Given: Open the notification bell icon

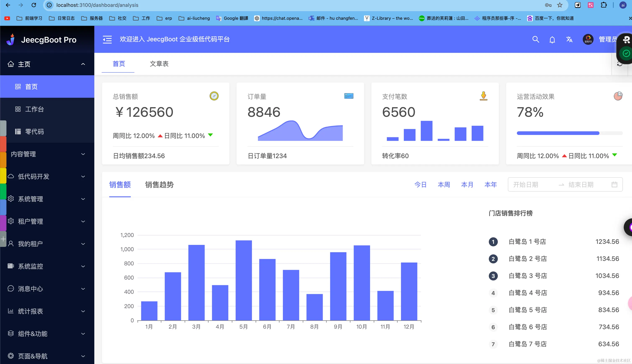Looking at the screenshot, I should [x=552, y=39].
